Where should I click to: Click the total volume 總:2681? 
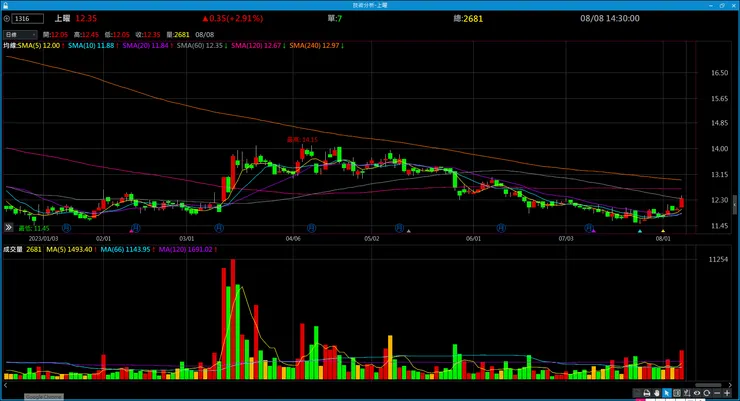(468, 19)
